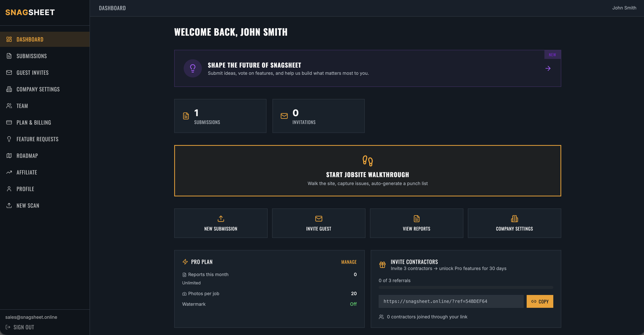
Task: Click the Team people icon in sidebar
Action: (x=9, y=106)
